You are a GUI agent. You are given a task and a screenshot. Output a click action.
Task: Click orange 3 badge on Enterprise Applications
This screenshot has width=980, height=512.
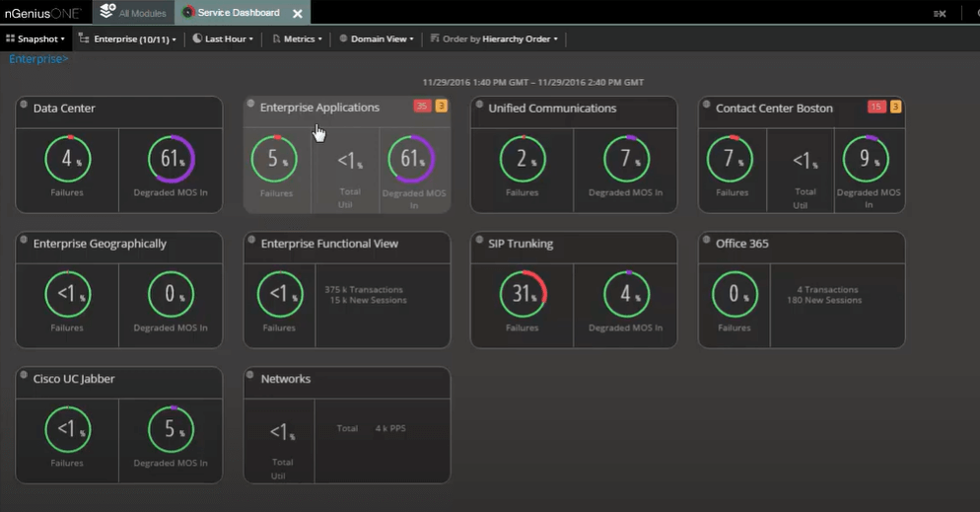(442, 106)
